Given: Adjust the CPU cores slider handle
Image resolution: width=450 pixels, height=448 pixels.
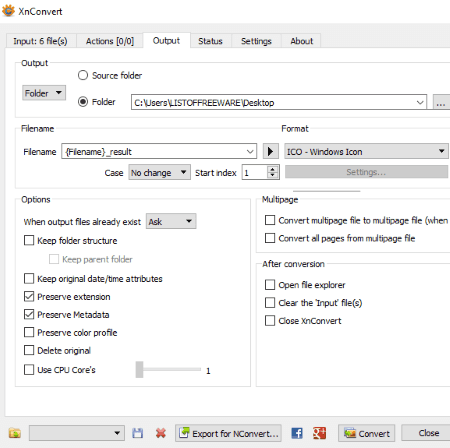Looking at the screenshot, I should [x=139, y=370].
